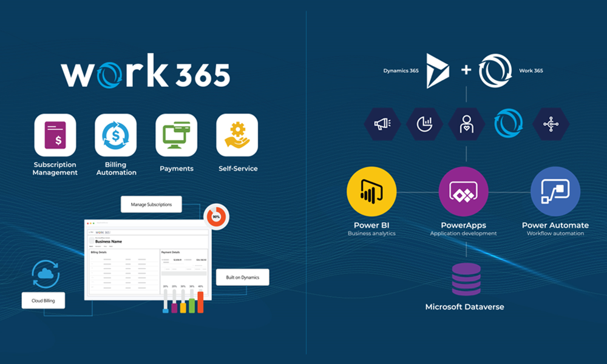The width and height of the screenshot is (607, 364).
Task: Click the large Work 365 logo
Action: click(146, 71)
